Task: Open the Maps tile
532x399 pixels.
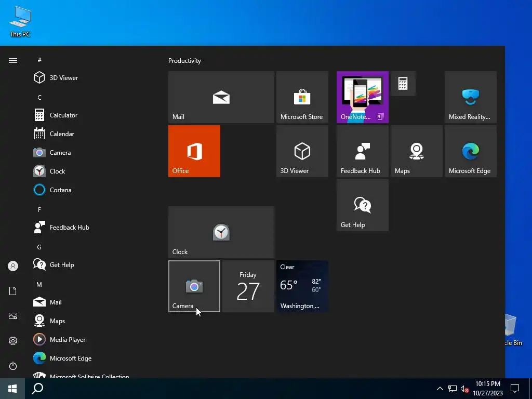Action: (x=417, y=151)
